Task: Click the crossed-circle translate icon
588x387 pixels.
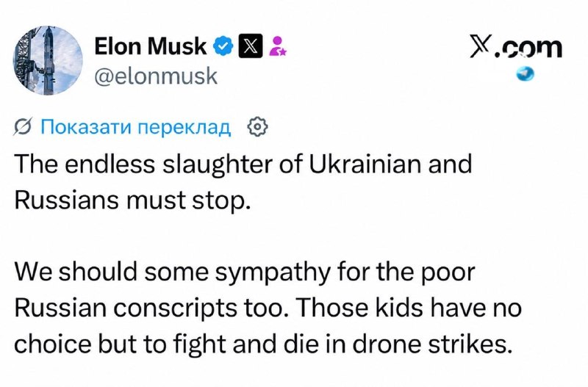Action: pyautogui.click(x=23, y=127)
